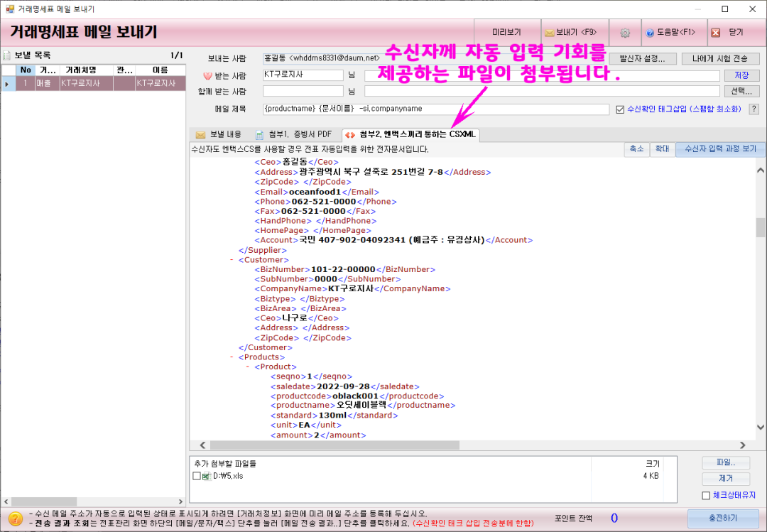Send mail with 보내기 <F9> button
The height and width of the screenshot is (532, 767).
(575, 32)
